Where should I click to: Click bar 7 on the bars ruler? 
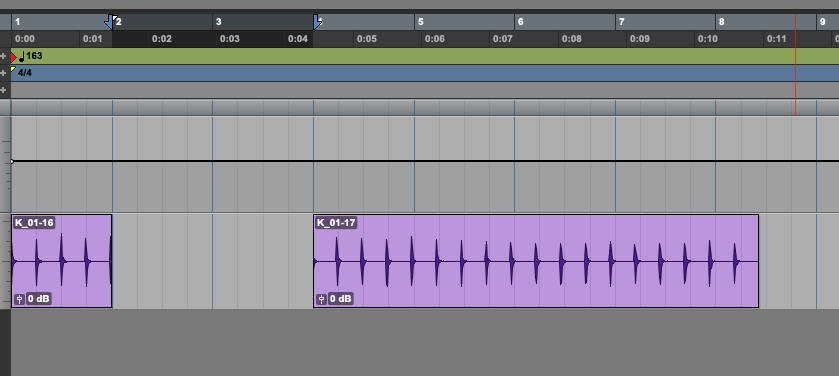click(x=621, y=22)
